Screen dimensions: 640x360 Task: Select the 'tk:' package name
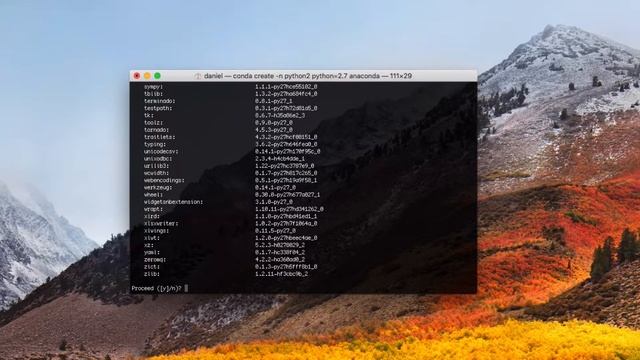click(149, 116)
